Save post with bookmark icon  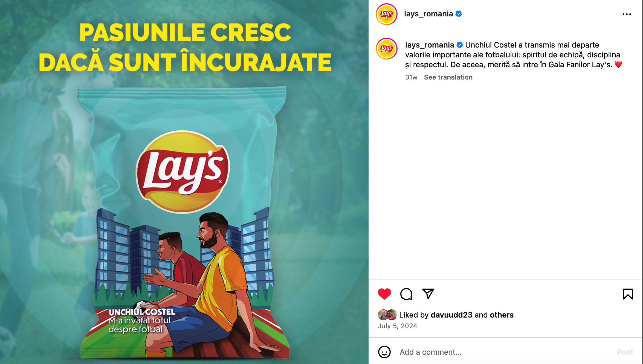click(628, 294)
